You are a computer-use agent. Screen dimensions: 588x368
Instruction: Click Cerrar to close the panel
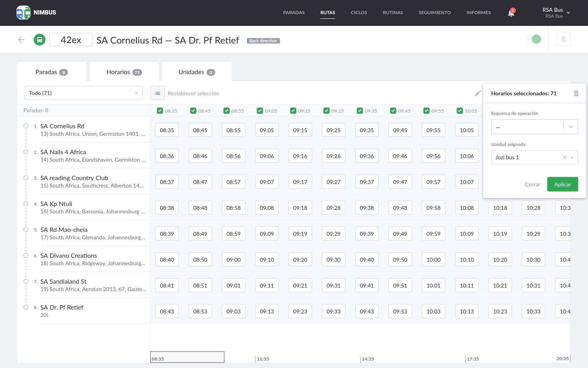(532, 184)
